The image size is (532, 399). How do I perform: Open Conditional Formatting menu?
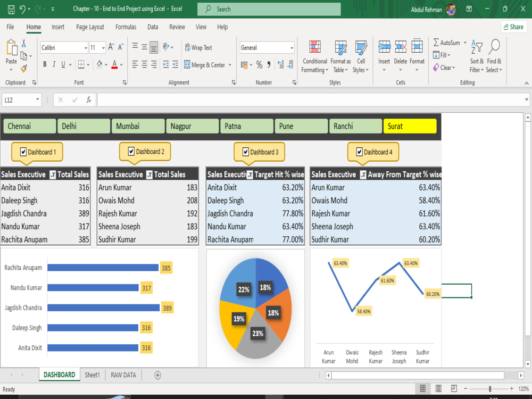315,56
